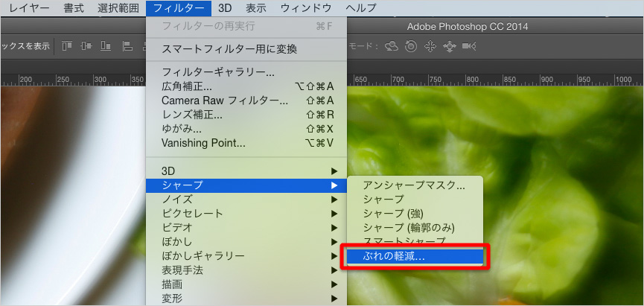Choose 広角補正... filter
This screenshot has width=644, height=306.
pyautogui.click(x=246, y=86)
